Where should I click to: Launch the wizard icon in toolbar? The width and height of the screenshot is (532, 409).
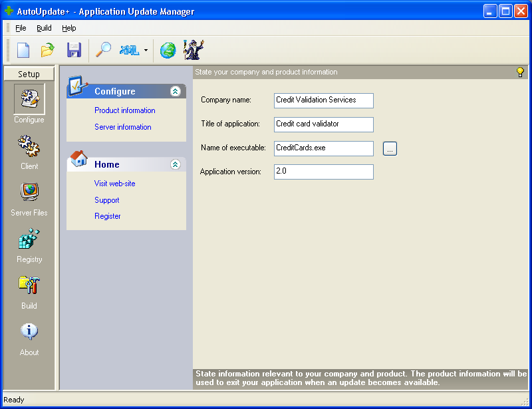[194, 50]
